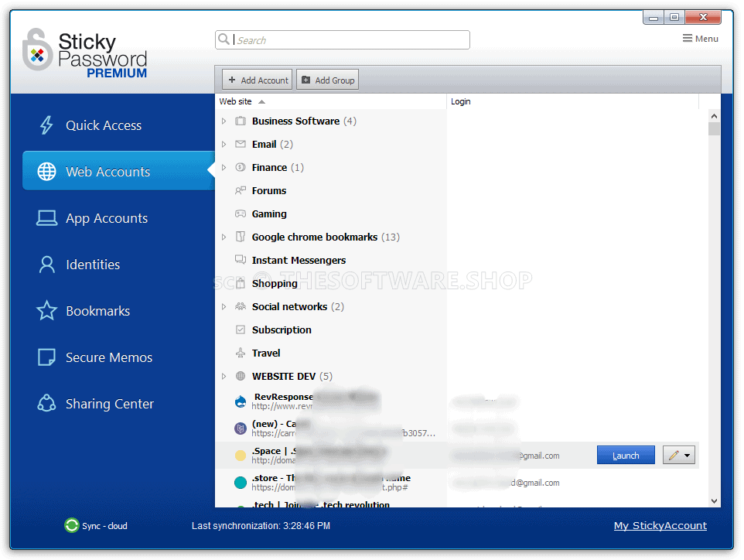744x560 pixels.
Task: Click the Finance coin icon
Action: (x=241, y=167)
